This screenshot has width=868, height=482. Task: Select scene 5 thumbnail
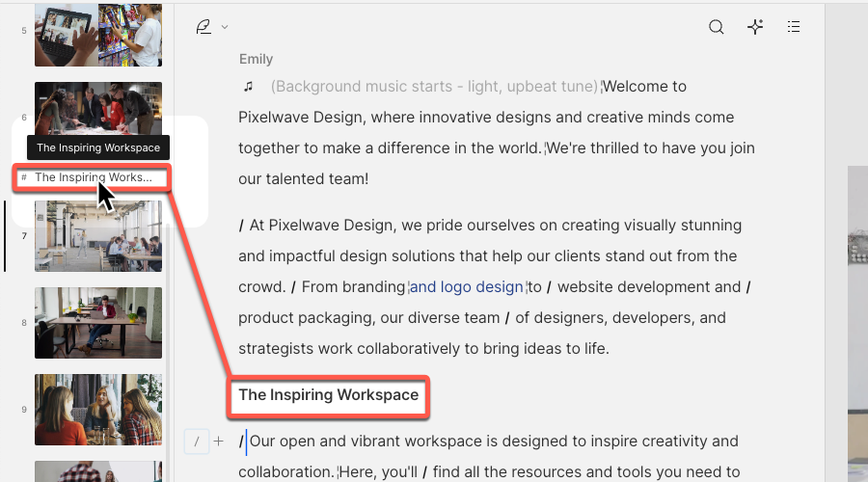pyautogui.click(x=98, y=35)
